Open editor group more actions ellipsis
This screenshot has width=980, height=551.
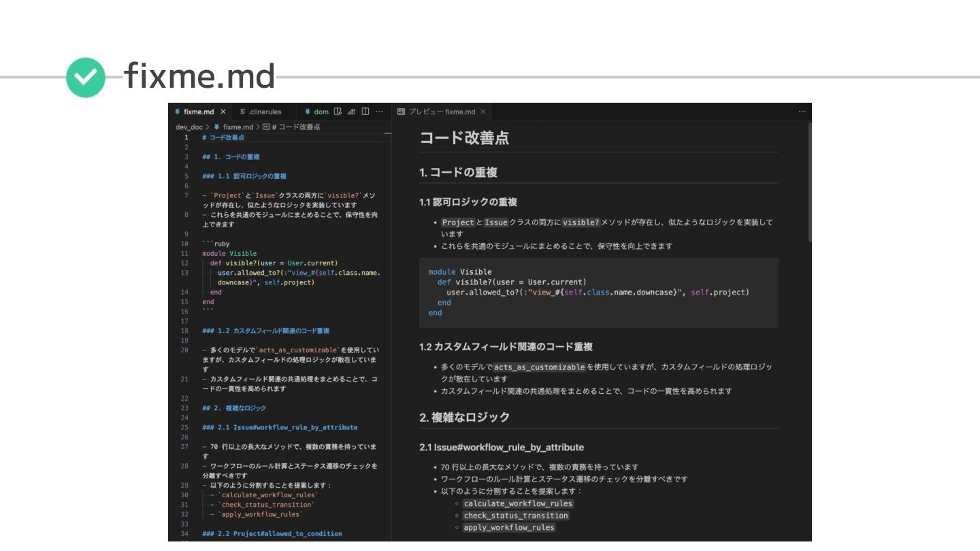379,112
